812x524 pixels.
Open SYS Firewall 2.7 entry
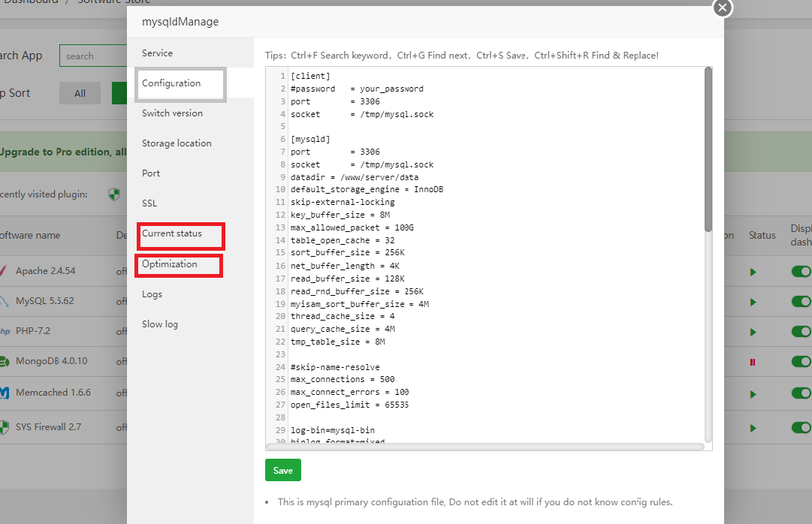pos(49,426)
